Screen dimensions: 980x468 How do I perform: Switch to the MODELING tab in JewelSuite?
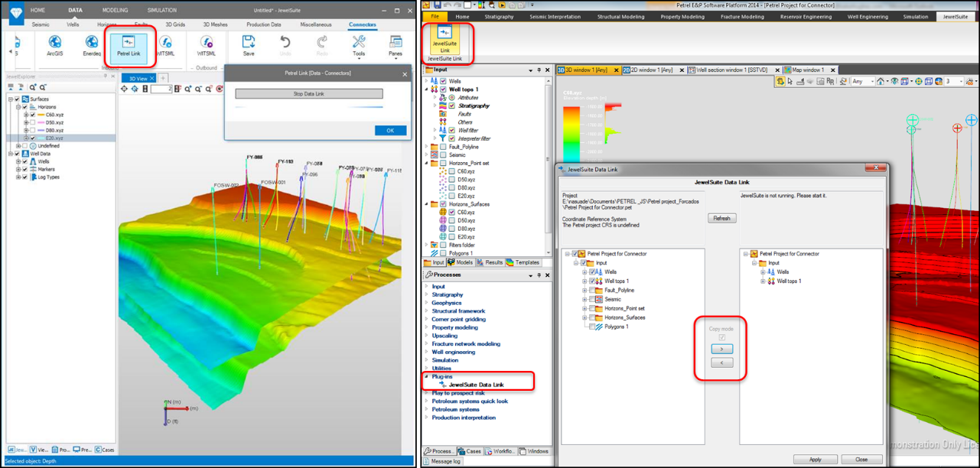coord(116,11)
